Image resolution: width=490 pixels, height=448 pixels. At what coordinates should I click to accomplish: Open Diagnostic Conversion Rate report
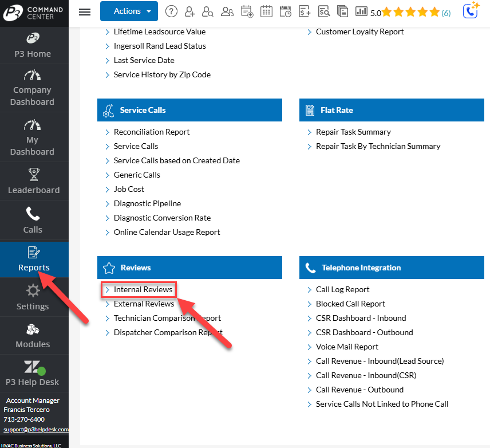[x=162, y=218]
